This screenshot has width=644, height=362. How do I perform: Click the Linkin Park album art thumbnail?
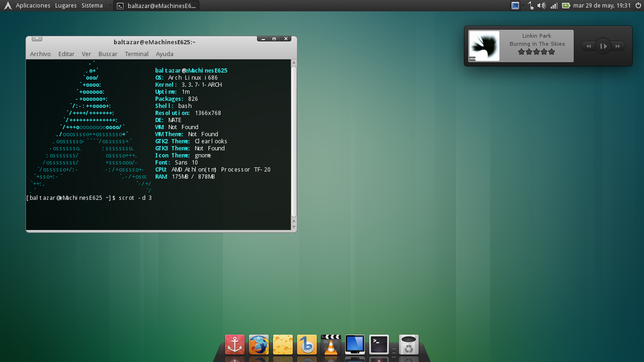[484, 46]
